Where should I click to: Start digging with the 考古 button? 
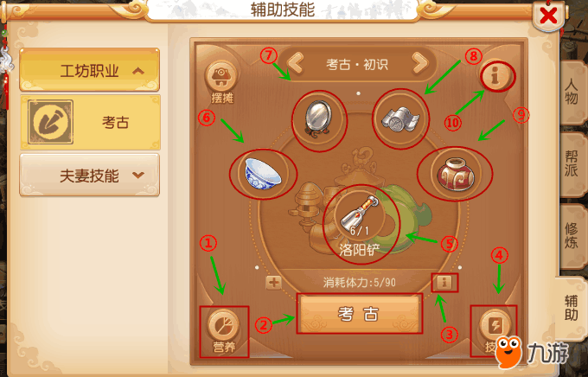pyautogui.click(x=359, y=314)
